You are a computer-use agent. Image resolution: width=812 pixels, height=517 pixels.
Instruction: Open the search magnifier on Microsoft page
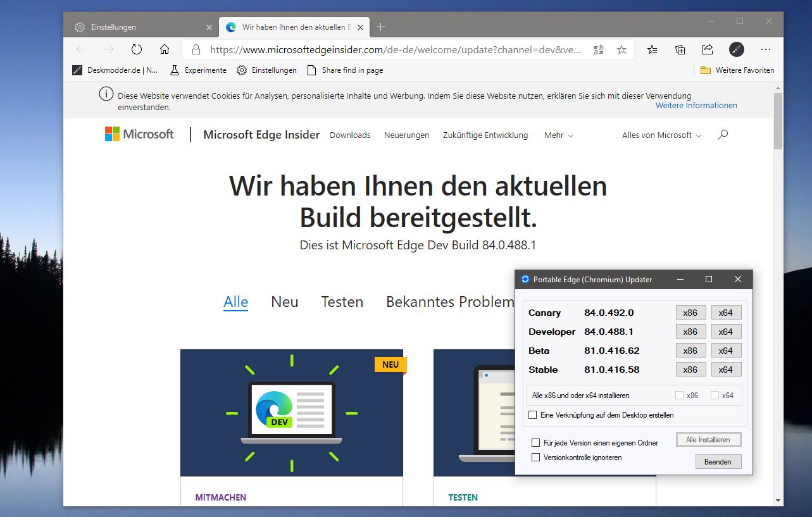click(723, 135)
